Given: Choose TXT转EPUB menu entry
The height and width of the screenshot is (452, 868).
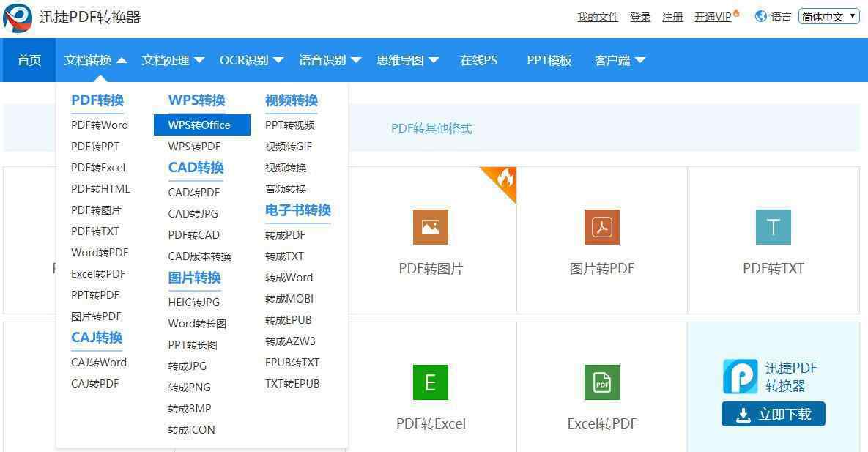Looking at the screenshot, I should [x=293, y=383].
